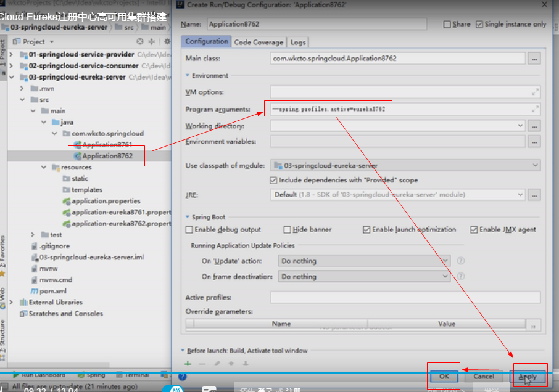Image resolution: width=559 pixels, height=392 pixels.
Task: Open the Run Dashboard tool window
Action: tap(39, 375)
